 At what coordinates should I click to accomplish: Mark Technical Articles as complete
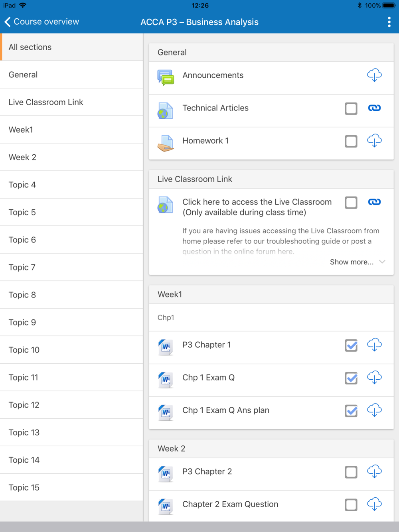351,108
